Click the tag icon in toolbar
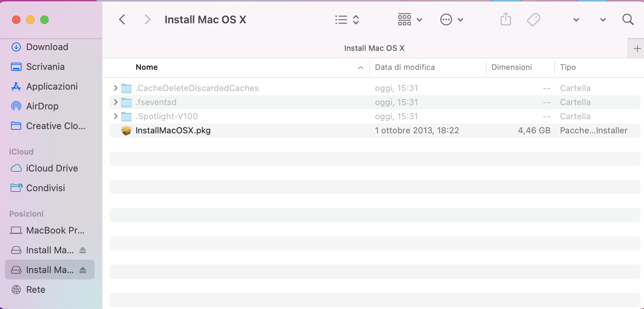644x309 pixels. point(533,20)
